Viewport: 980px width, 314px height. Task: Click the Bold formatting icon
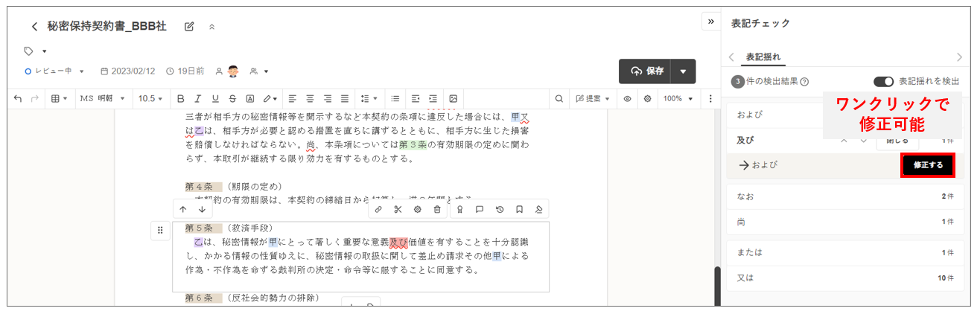coord(180,99)
